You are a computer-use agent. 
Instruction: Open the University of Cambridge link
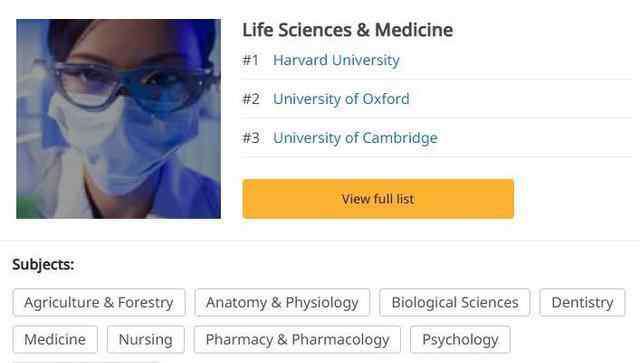(x=355, y=138)
